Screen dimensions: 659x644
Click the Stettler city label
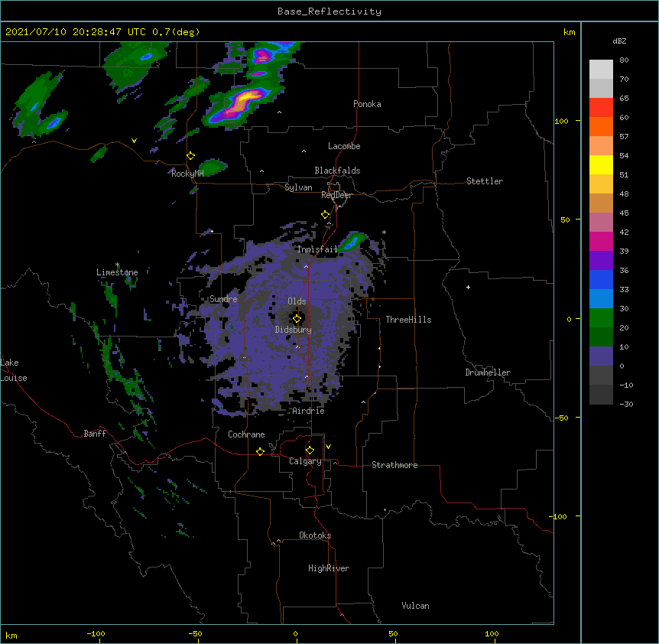(485, 181)
